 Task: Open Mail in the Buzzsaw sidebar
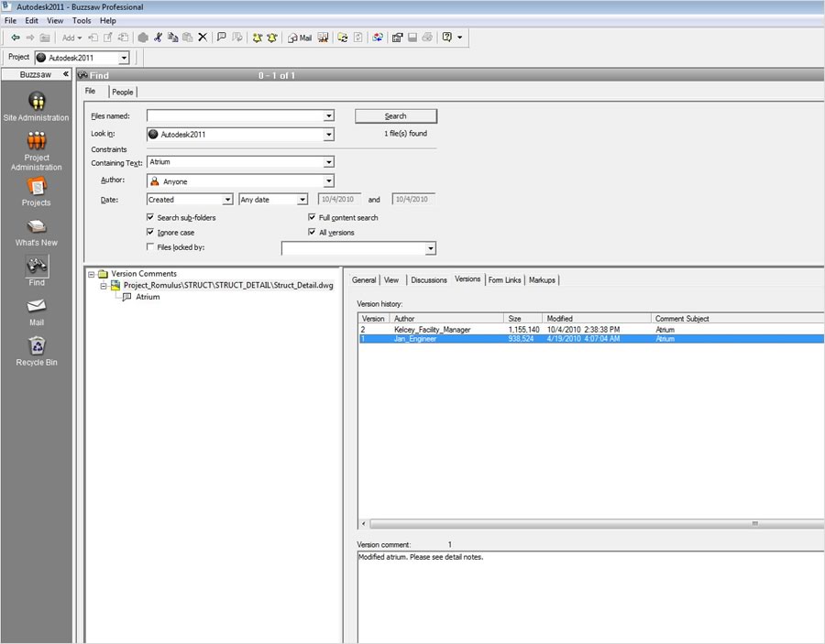coord(37,311)
